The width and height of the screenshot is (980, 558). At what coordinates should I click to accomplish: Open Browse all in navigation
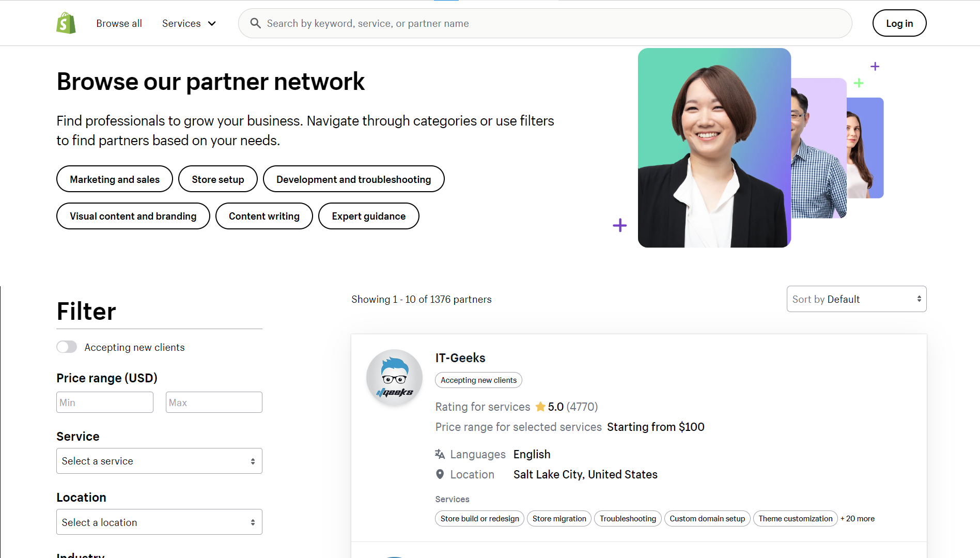(119, 23)
